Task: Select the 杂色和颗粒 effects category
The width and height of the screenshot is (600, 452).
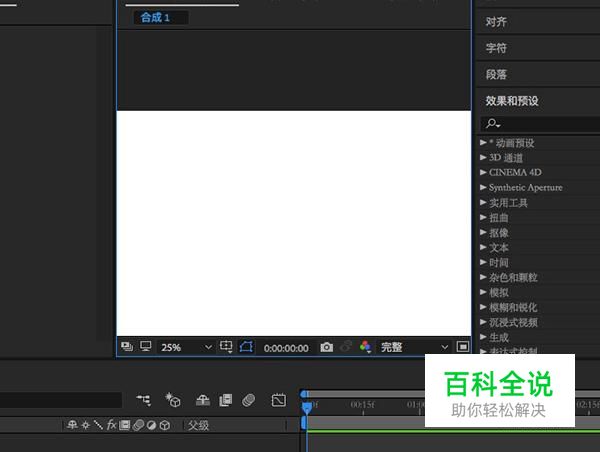Action: click(x=513, y=277)
